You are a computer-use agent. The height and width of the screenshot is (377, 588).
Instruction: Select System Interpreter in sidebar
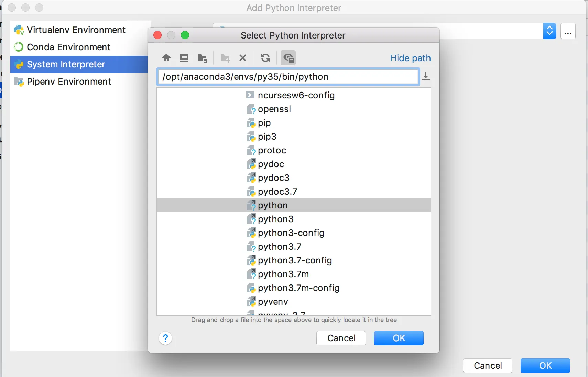pos(79,64)
